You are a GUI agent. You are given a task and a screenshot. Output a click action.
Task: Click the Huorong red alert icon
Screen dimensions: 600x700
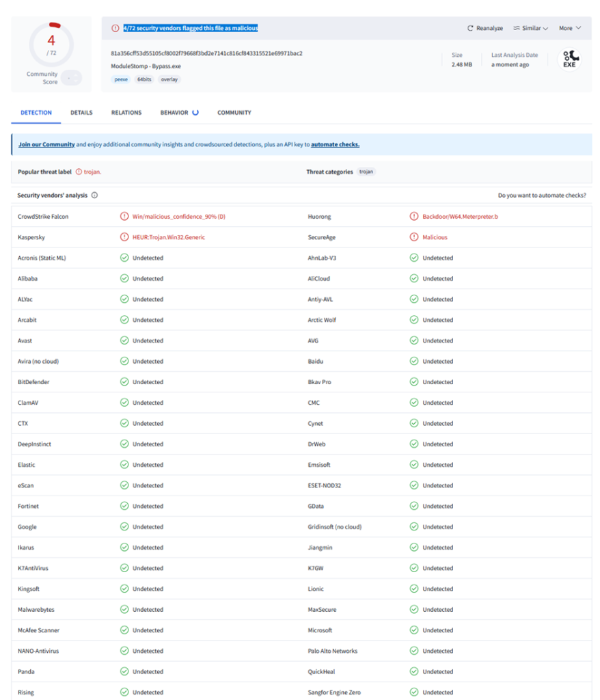(414, 217)
